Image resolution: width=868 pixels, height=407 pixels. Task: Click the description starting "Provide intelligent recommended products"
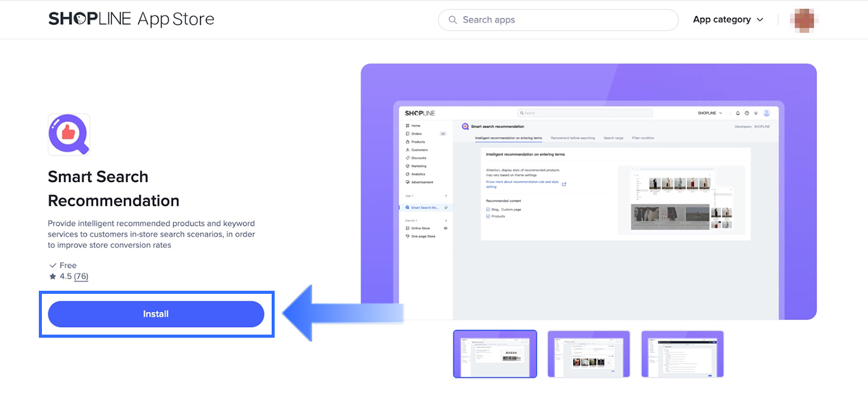(151, 234)
